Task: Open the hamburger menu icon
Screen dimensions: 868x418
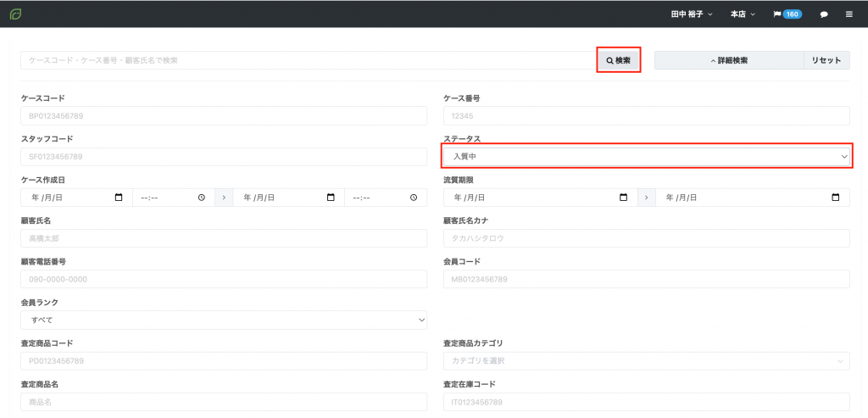Action: [x=849, y=14]
